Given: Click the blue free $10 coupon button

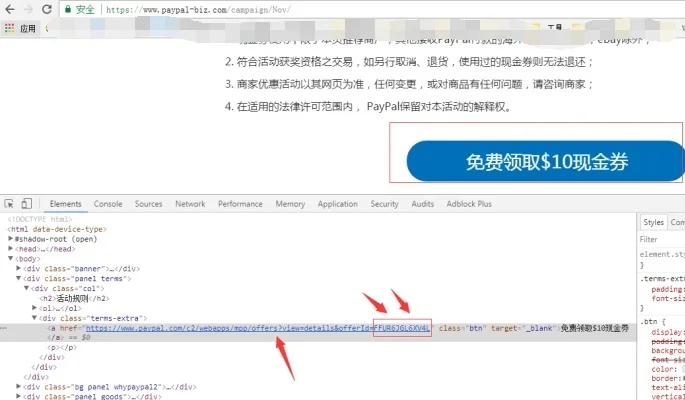Looking at the screenshot, I should [x=545, y=161].
